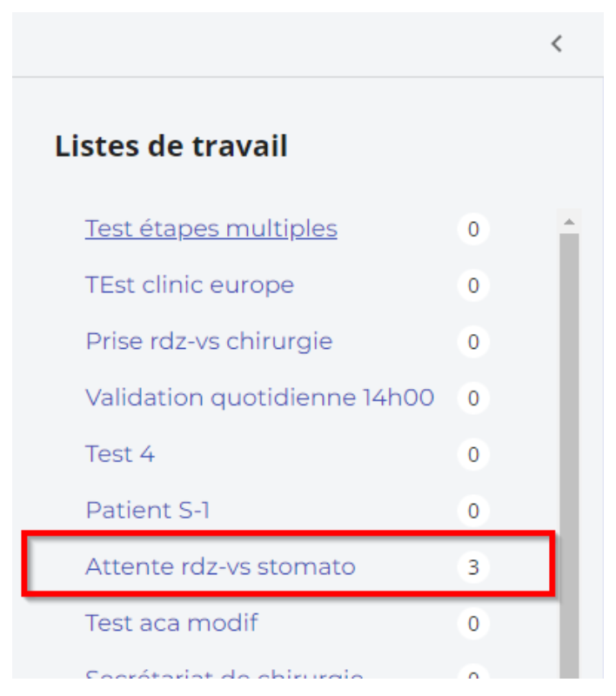This screenshot has height=696, width=616.
Task: Click the count badge showing 3
Action: tap(473, 567)
